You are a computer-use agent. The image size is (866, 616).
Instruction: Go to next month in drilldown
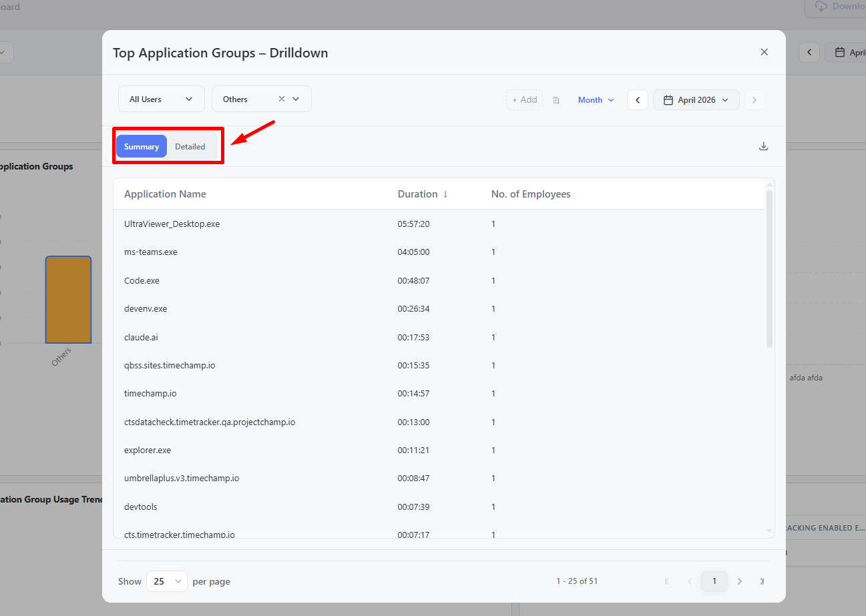coord(754,100)
